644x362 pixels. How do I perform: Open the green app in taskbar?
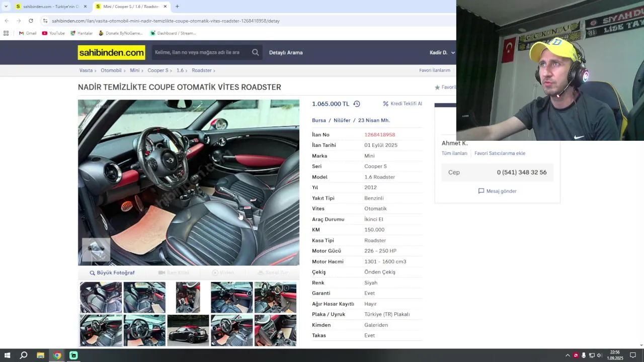tap(73, 355)
